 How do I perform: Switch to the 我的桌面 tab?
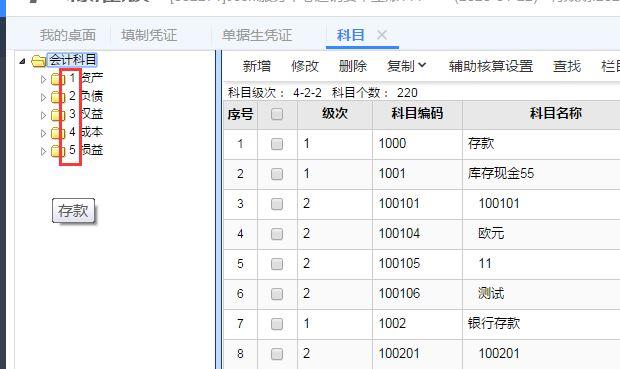(x=68, y=35)
